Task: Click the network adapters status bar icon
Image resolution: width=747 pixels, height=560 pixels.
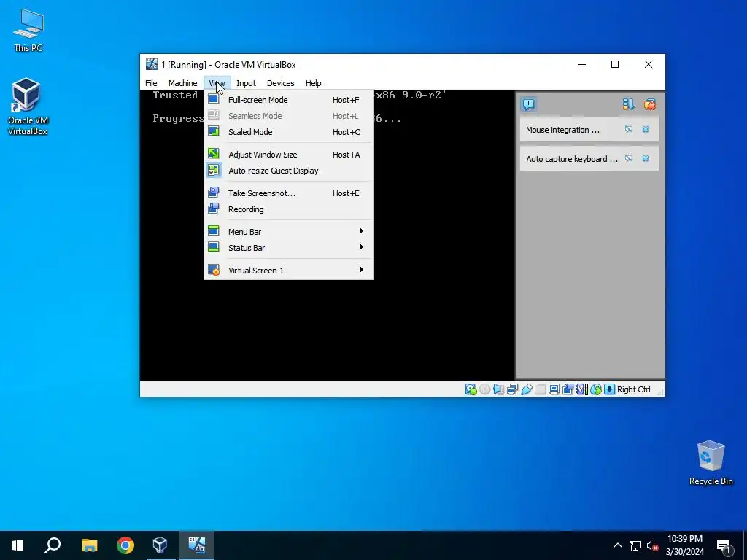Action: pos(513,389)
